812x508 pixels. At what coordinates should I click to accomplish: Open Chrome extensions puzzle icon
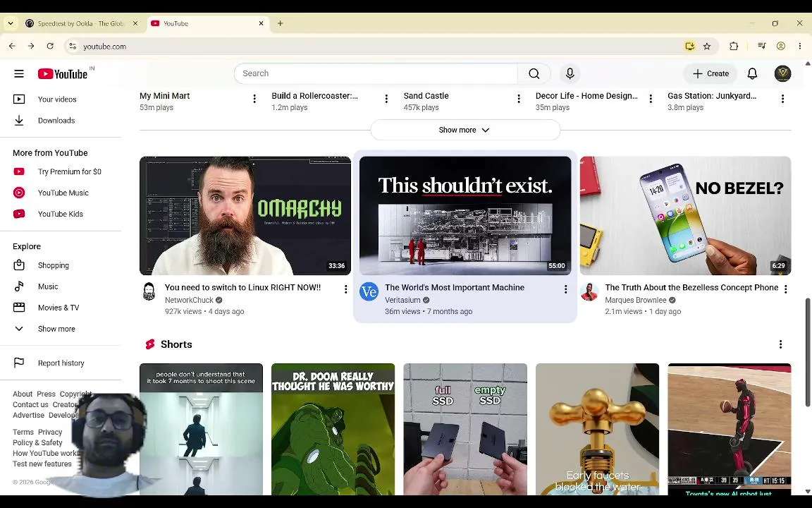pyautogui.click(x=734, y=46)
